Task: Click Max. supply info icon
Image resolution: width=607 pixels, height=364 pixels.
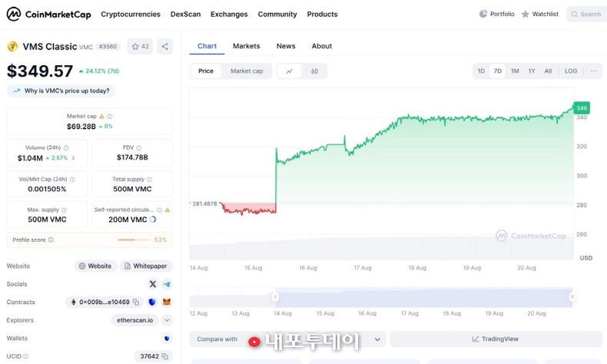Action: click(x=65, y=210)
